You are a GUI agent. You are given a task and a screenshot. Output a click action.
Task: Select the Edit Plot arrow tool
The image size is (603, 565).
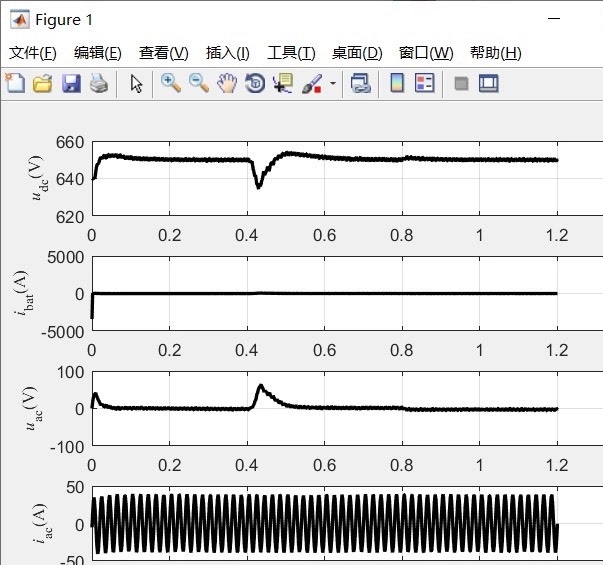(x=136, y=83)
